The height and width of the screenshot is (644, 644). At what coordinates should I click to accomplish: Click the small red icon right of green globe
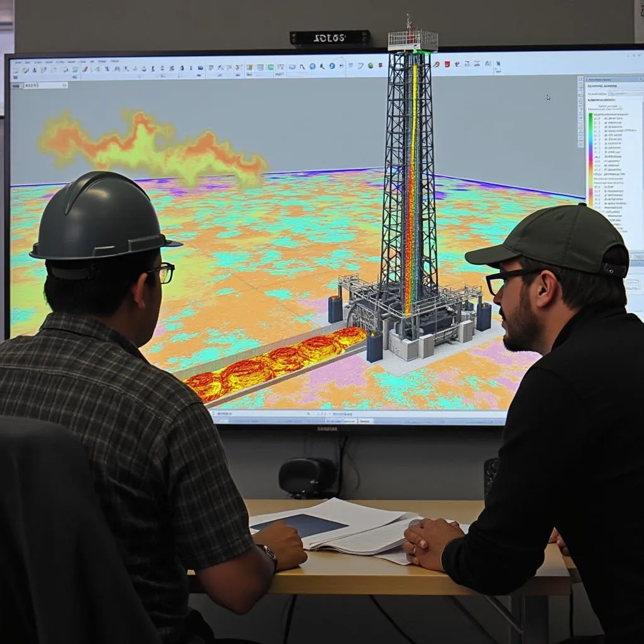coord(380,65)
